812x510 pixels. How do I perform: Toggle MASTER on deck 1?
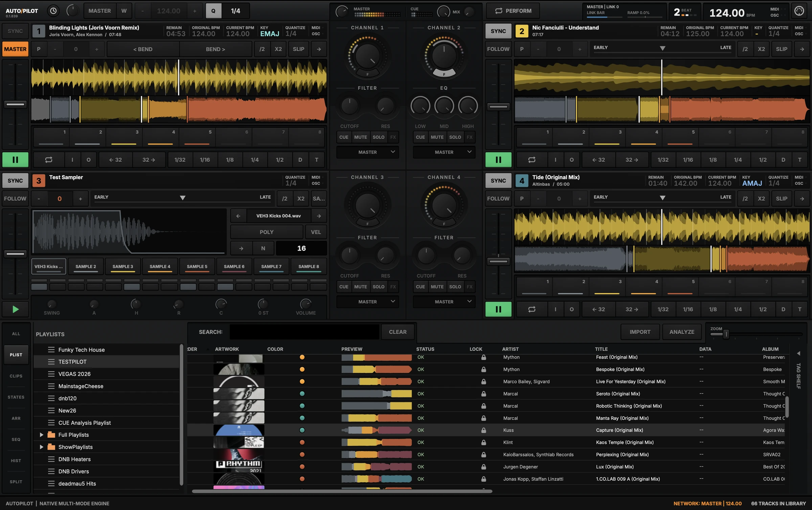[x=15, y=49]
